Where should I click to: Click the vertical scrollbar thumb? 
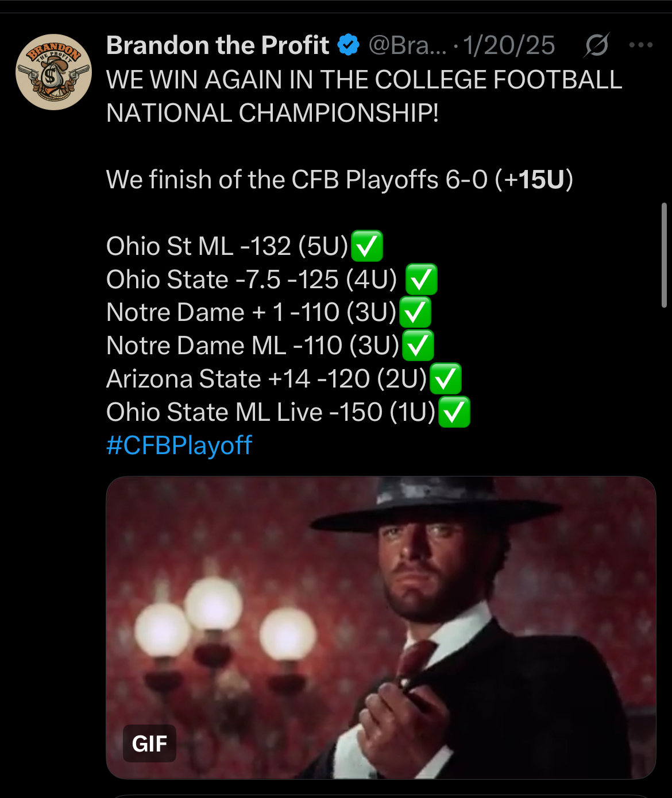click(x=664, y=255)
